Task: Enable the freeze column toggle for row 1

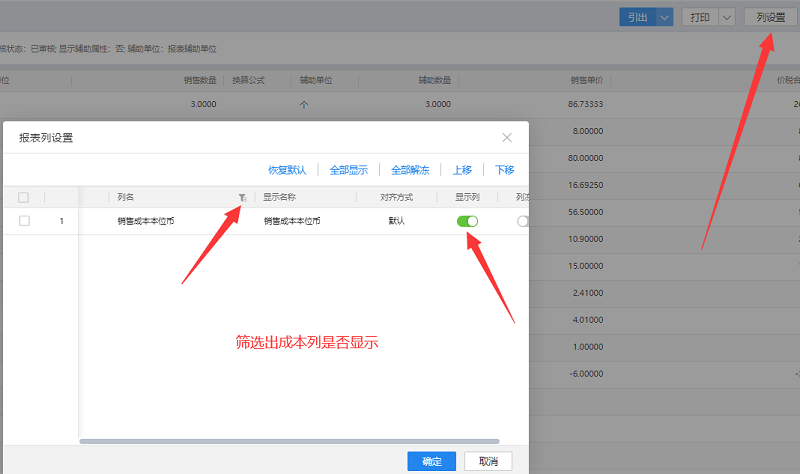Action: pos(522,221)
